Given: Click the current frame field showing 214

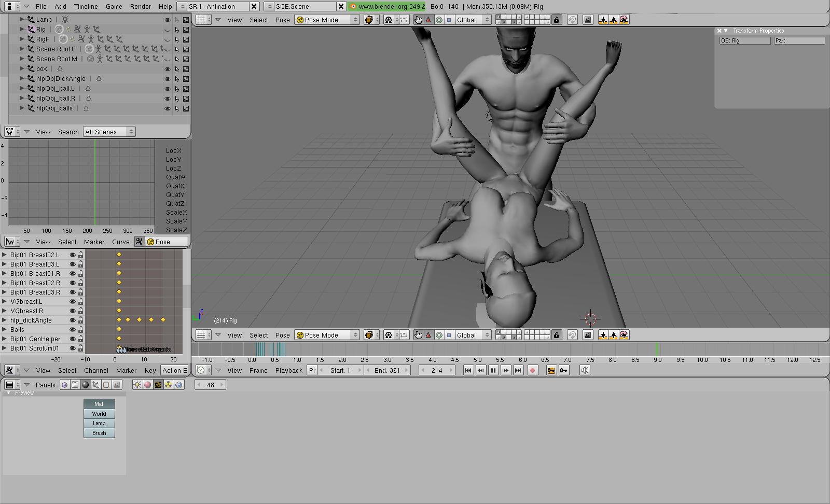Looking at the screenshot, I should click(x=437, y=370).
